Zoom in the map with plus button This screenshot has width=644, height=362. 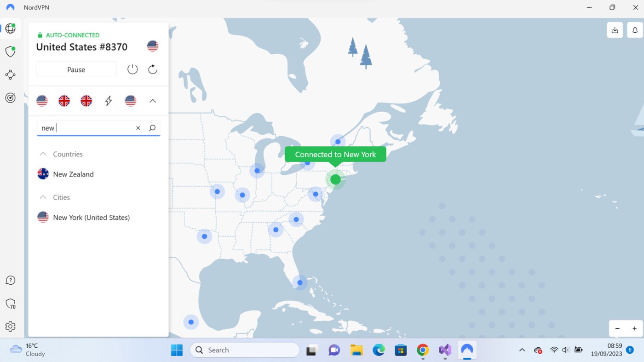pyautogui.click(x=634, y=328)
